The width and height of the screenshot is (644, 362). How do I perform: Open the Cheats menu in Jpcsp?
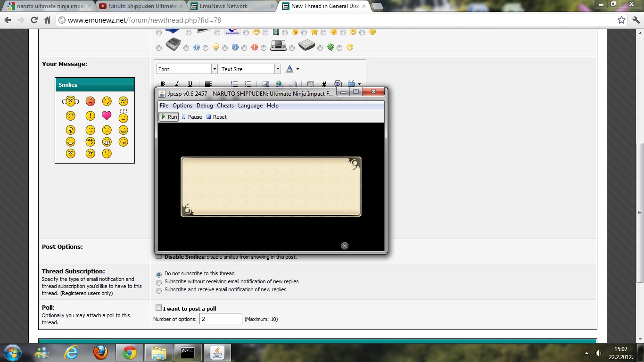[x=225, y=106]
